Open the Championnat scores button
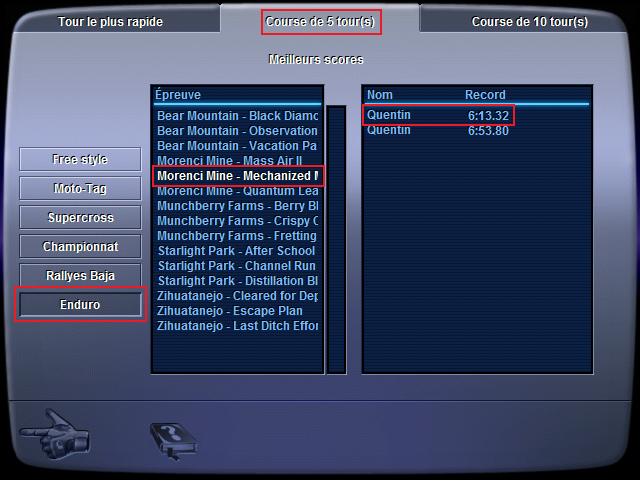This screenshot has height=481, width=640. 80,246
